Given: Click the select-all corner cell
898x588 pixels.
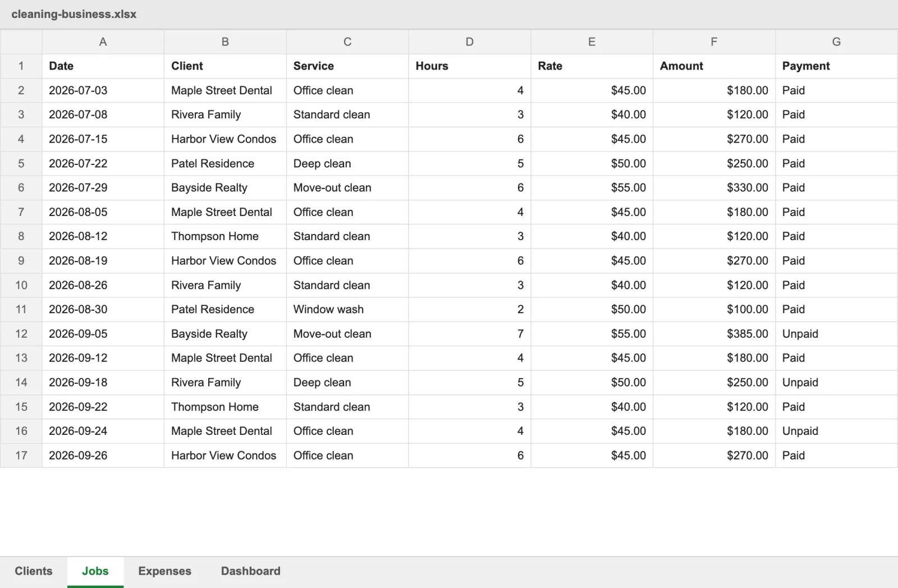Looking at the screenshot, I should pos(21,42).
